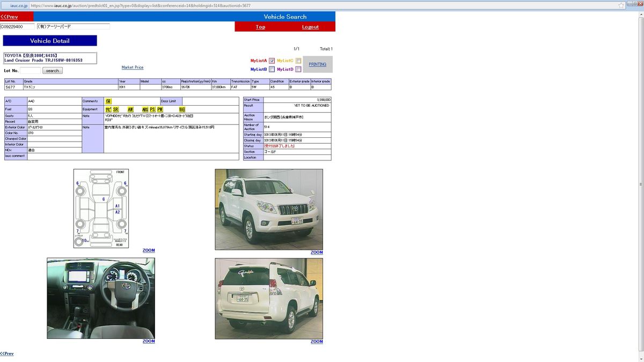
Task: Click the Prev link in the red header
Action: click(x=9, y=17)
